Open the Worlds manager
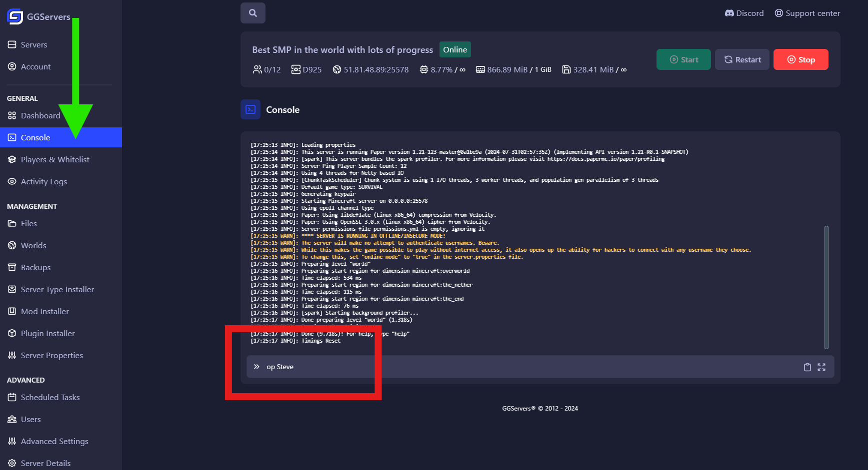868x470 pixels. click(33, 245)
